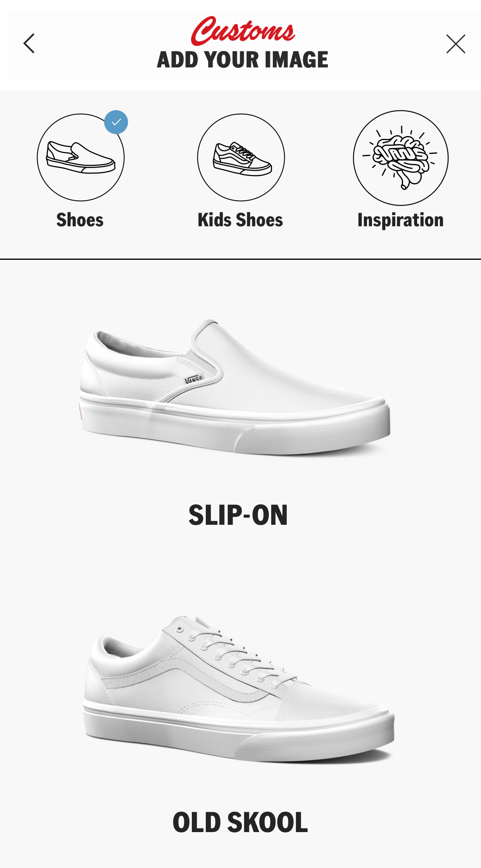Choose the white Slip-On shoe image
Image resolution: width=481 pixels, height=868 pixels.
(x=235, y=387)
